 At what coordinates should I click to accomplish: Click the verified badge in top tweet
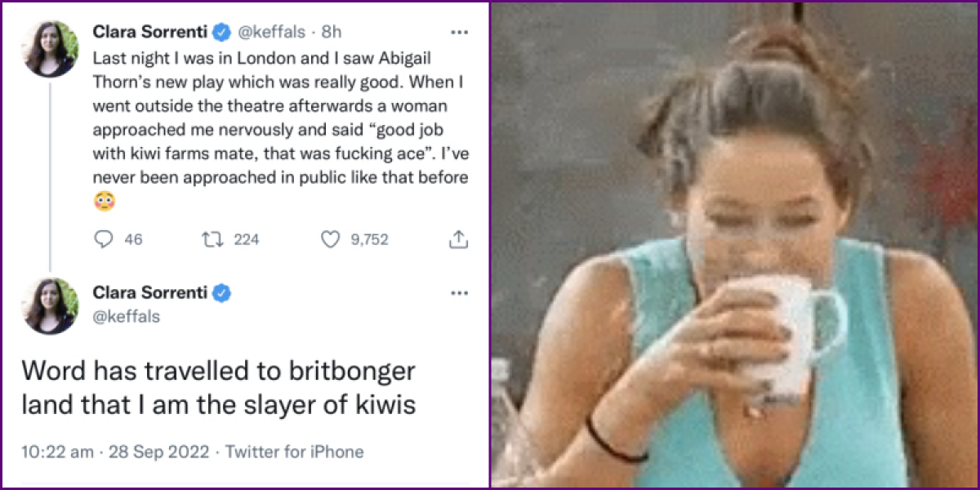(221, 33)
